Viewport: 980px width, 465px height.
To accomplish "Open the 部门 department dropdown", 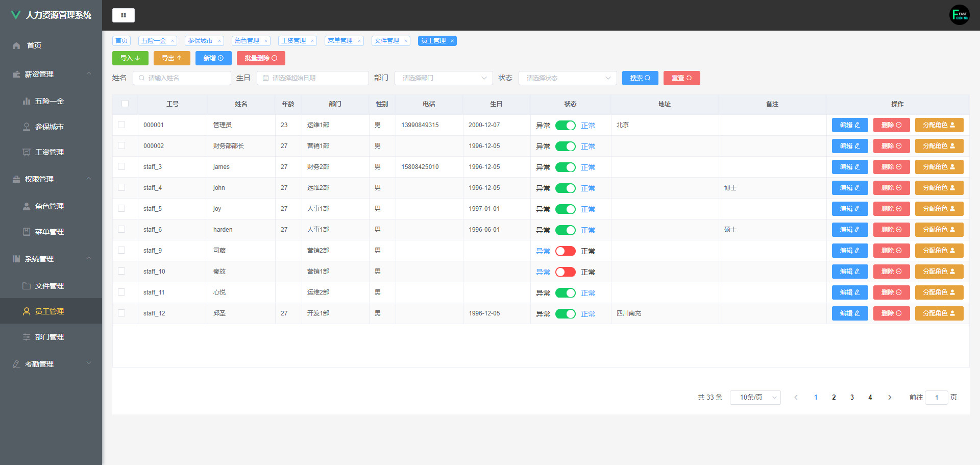I will pos(444,78).
